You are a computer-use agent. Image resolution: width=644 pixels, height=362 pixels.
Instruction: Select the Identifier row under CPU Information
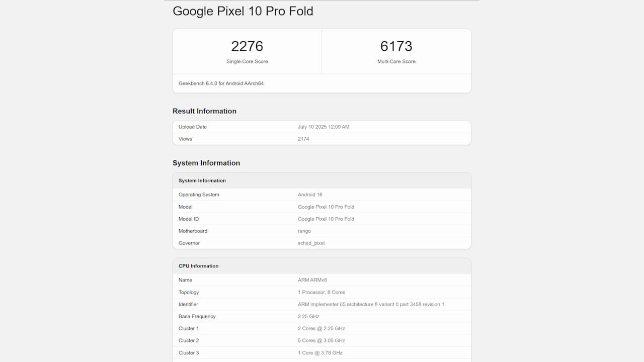[x=322, y=304]
